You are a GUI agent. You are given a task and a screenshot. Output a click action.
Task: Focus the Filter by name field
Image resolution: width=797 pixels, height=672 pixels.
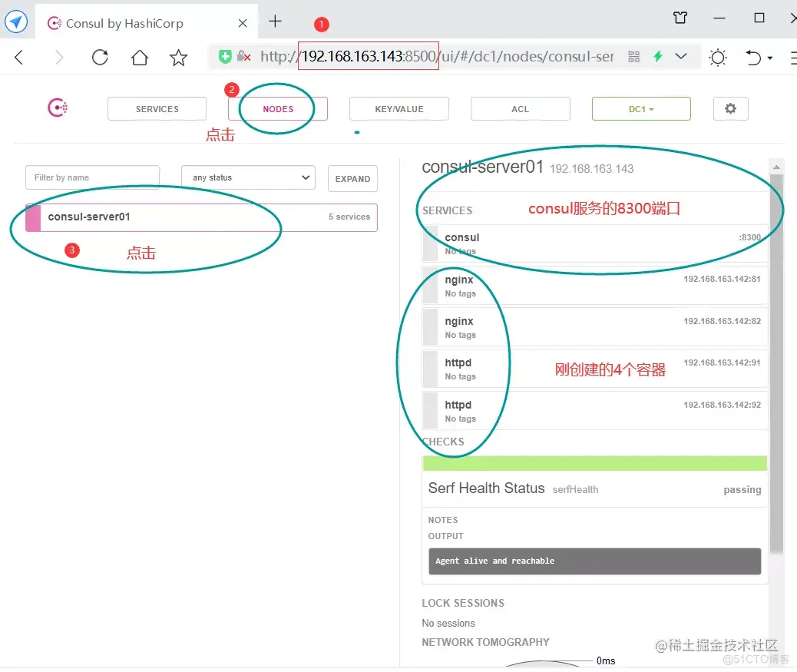click(92, 177)
